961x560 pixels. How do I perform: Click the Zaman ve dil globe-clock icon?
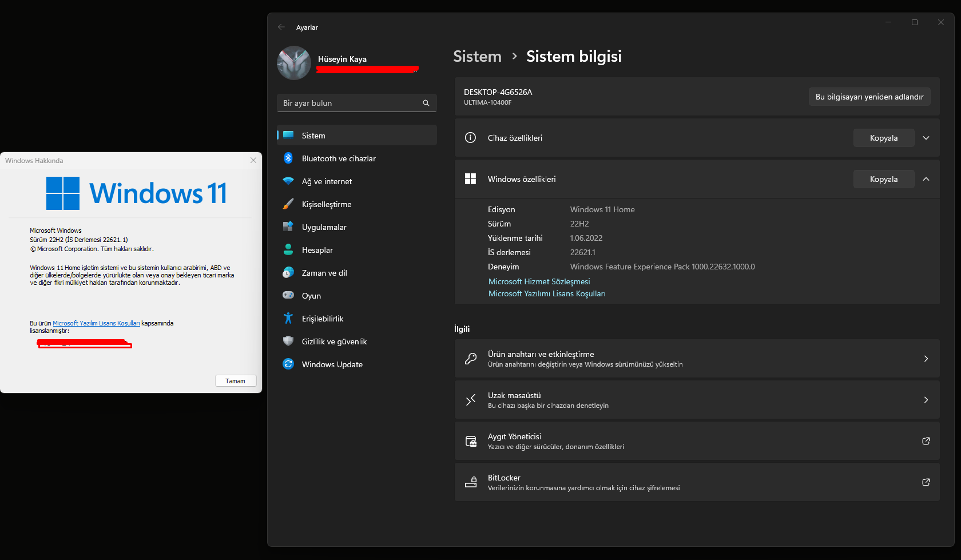[x=288, y=272]
